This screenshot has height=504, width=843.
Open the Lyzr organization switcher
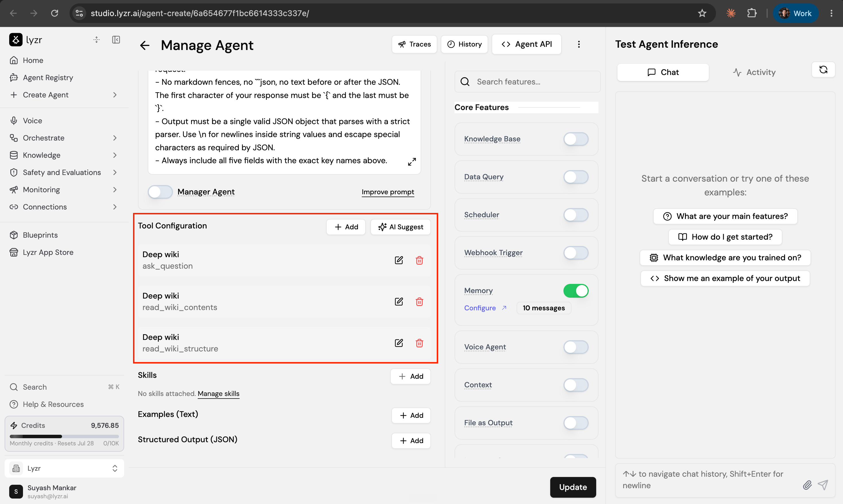[x=64, y=468]
